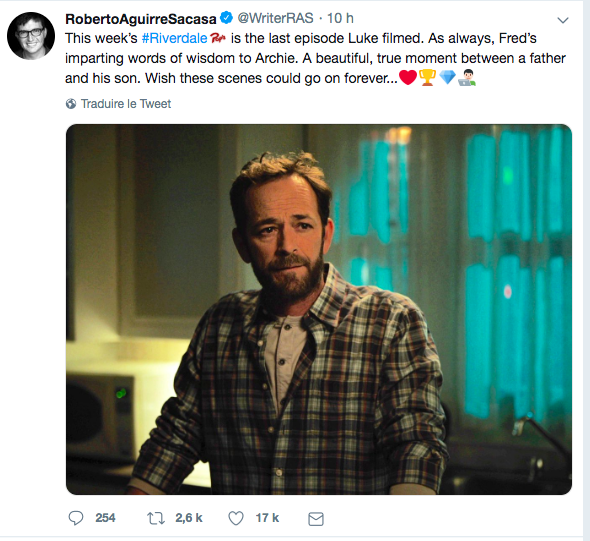Image resolution: width=590 pixels, height=541 pixels.
Task: Click the envelope direct message icon
Action: pyautogui.click(x=316, y=519)
